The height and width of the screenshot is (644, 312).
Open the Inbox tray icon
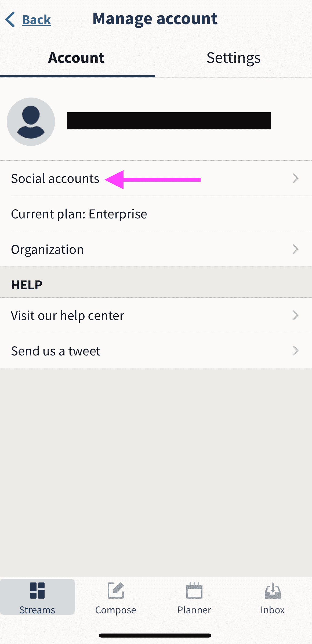273,591
